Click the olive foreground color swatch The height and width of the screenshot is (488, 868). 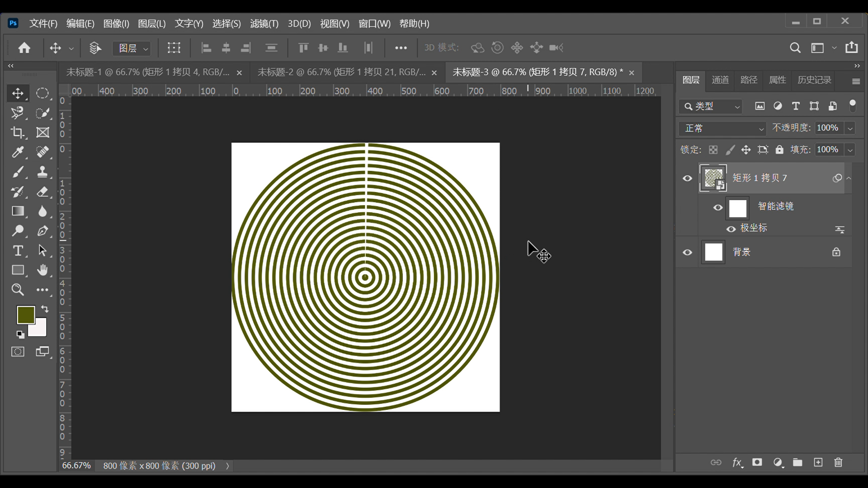[x=26, y=315]
